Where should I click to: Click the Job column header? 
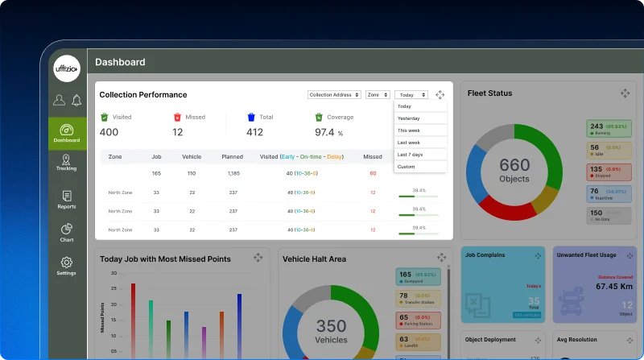coord(156,156)
